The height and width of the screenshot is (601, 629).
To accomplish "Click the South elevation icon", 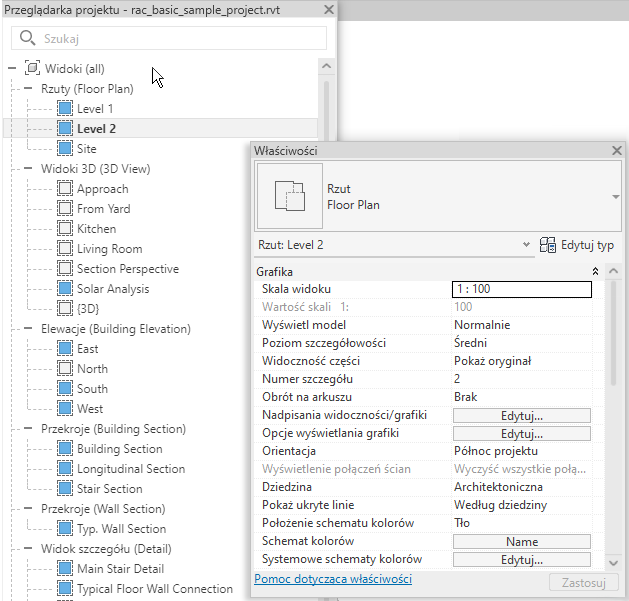I will click(65, 388).
